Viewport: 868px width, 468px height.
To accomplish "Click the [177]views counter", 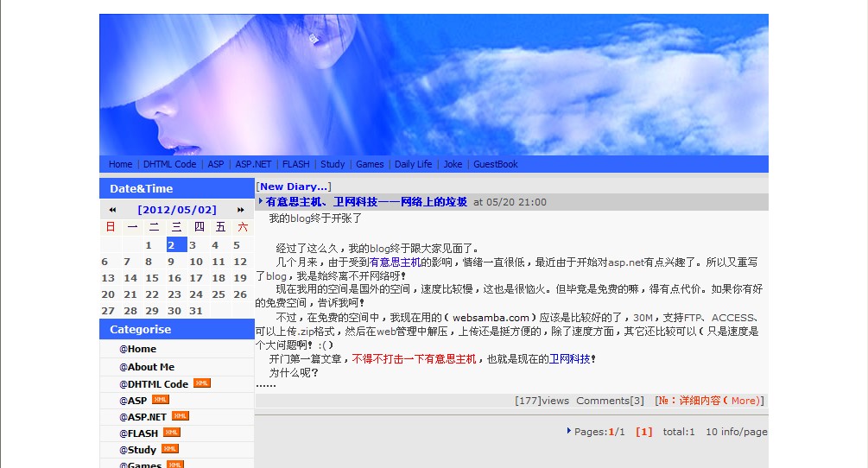I will [542, 401].
